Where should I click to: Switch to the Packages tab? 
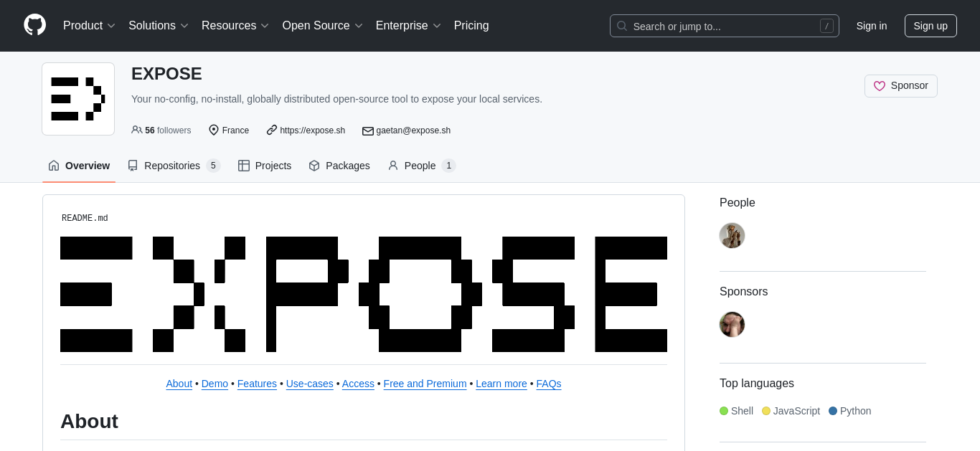click(x=339, y=166)
